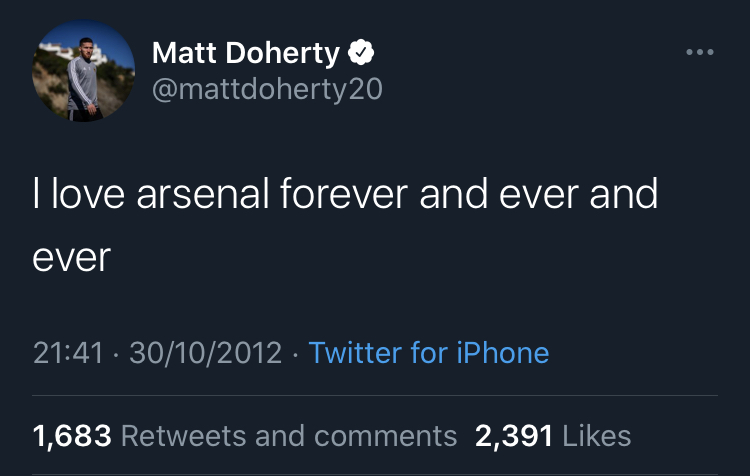Viewport: 750px width, 476px height.
Task: Click the word love in the tweet
Action: (88, 194)
